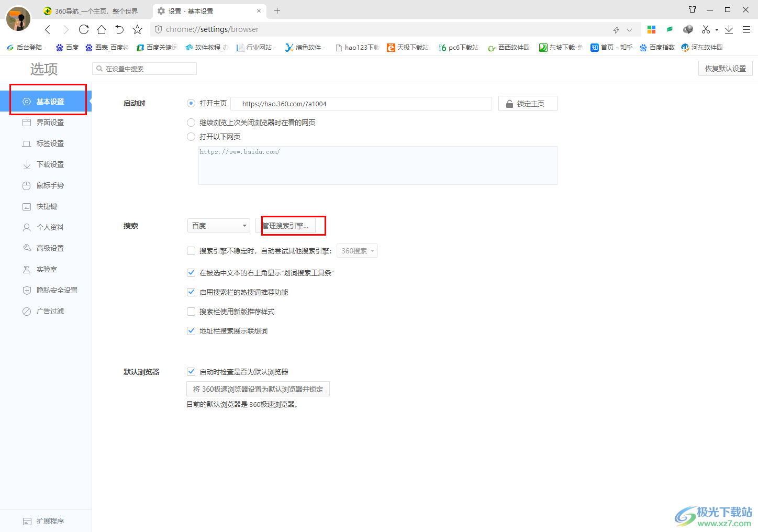Viewport: 758px width, 532px height.
Task: Open the browser hamburger menu
Action: click(746, 29)
